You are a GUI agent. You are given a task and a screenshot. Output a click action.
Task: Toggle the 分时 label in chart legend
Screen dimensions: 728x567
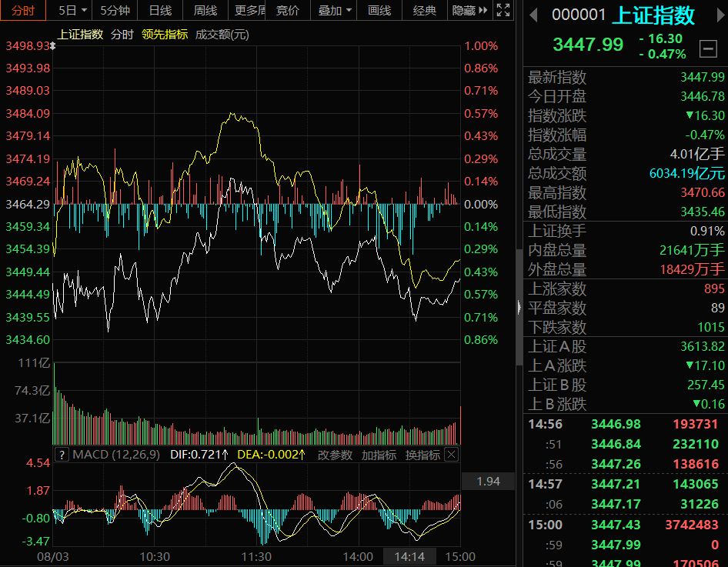122,34
